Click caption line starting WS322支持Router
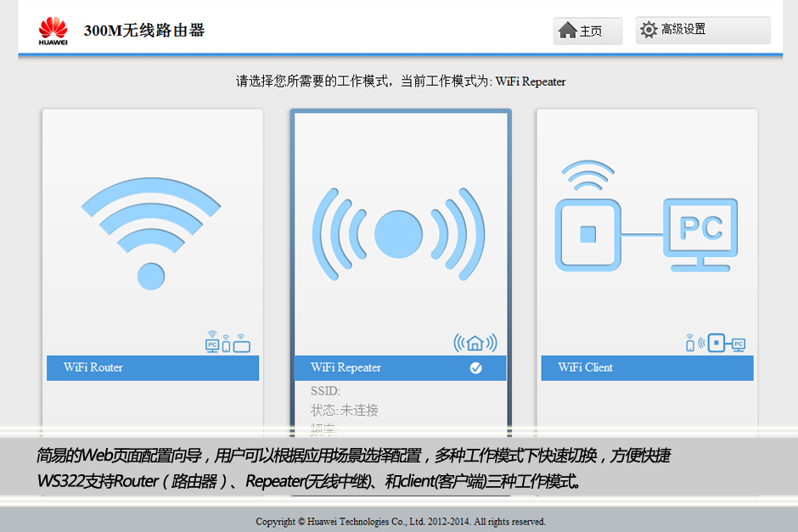The image size is (798, 532). pyautogui.click(x=309, y=480)
